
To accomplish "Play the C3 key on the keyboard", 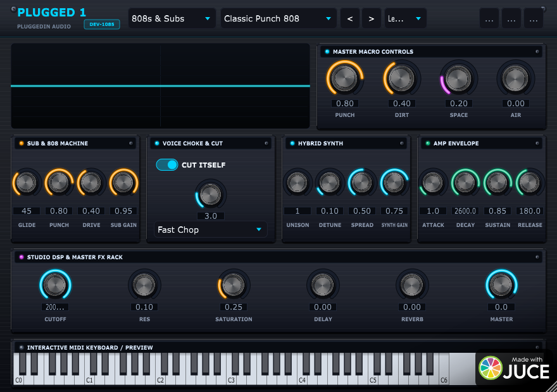I will (231, 379).
